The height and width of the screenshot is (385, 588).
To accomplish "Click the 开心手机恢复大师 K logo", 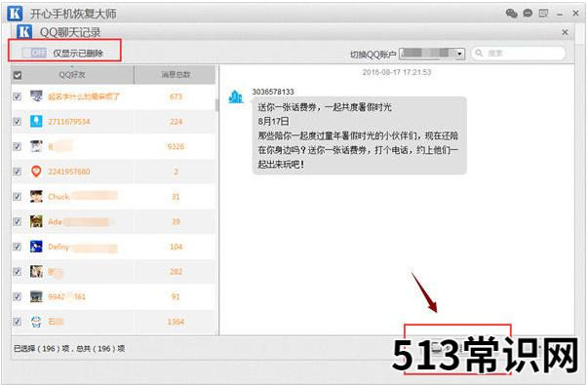I will click(x=15, y=13).
